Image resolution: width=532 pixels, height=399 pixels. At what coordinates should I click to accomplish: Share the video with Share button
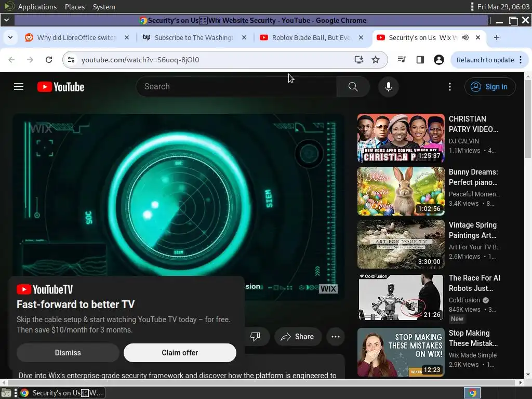(298, 337)
